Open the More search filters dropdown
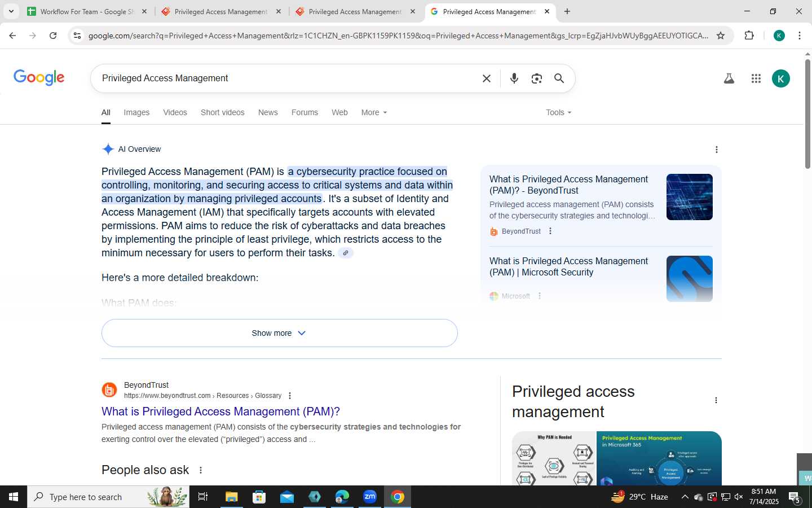The width and height of the screenshot is (812, 508). 374,112
